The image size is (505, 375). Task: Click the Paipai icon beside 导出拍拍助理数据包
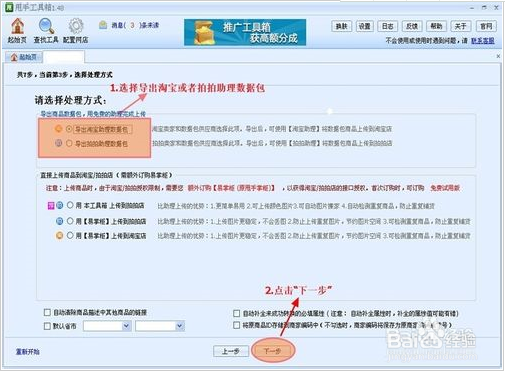click(x=58, y=143)
